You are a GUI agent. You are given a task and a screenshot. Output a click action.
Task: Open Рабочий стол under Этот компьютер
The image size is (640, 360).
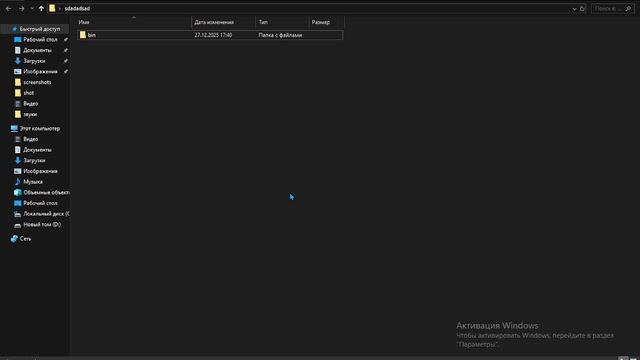(40, 203)
